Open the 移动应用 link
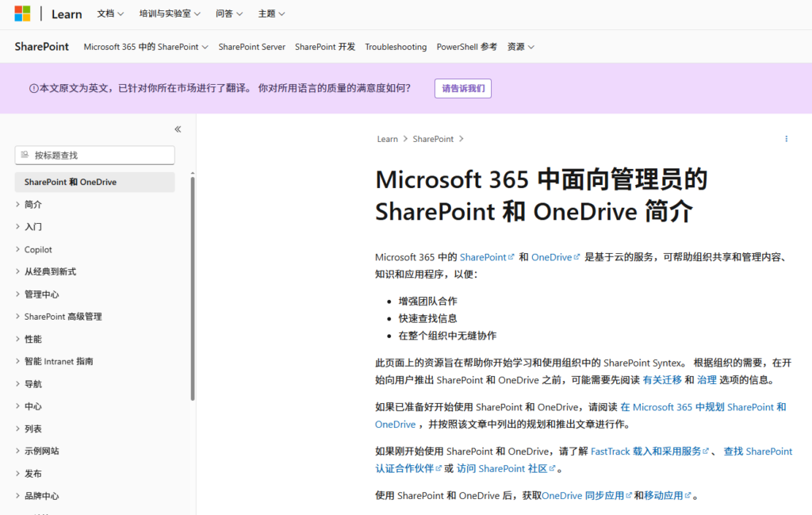Viewport: 812px width, 515px height. (667, 496)
